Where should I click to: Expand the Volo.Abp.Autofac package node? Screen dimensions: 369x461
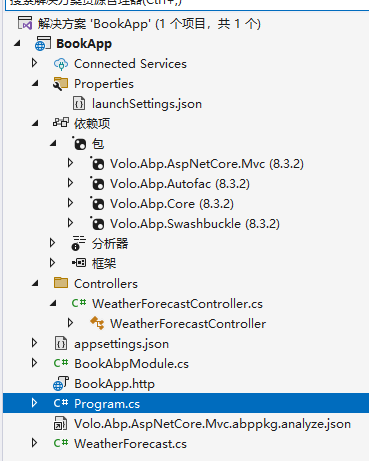coord(70,183)
